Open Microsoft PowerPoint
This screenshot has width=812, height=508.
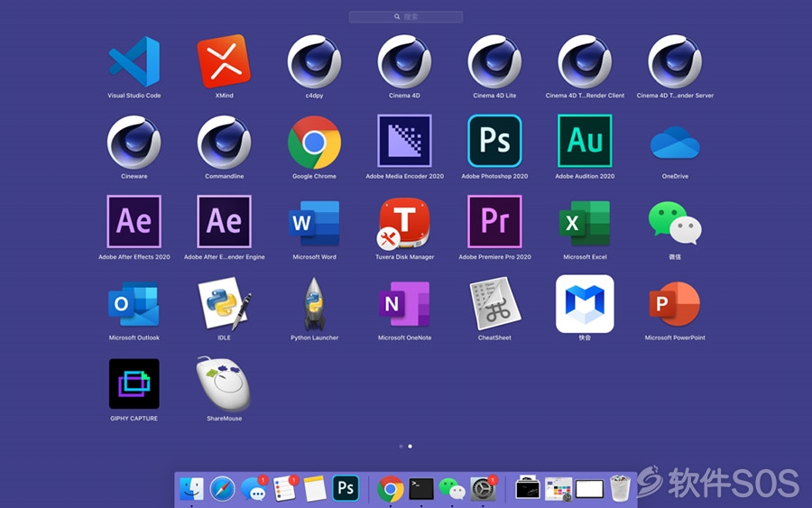(x=675, y=304)
